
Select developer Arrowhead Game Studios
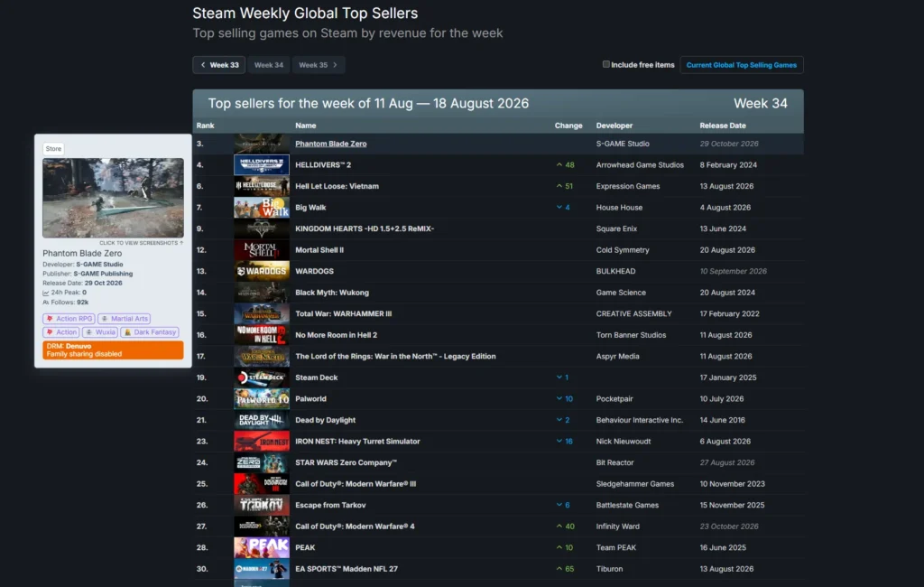coord(640,164)
